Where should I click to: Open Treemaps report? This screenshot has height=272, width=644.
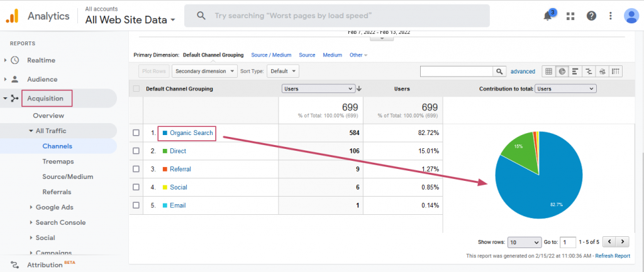click(58, 161)
